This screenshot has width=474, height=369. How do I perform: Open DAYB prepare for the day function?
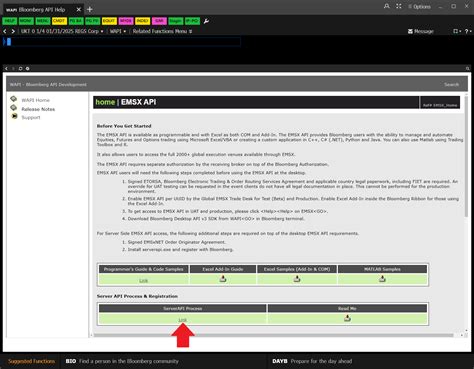click(x=312, y=361)
